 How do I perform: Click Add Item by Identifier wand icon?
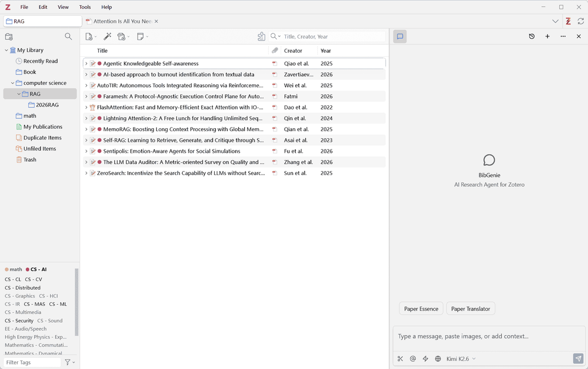click(x=108, y=36)
